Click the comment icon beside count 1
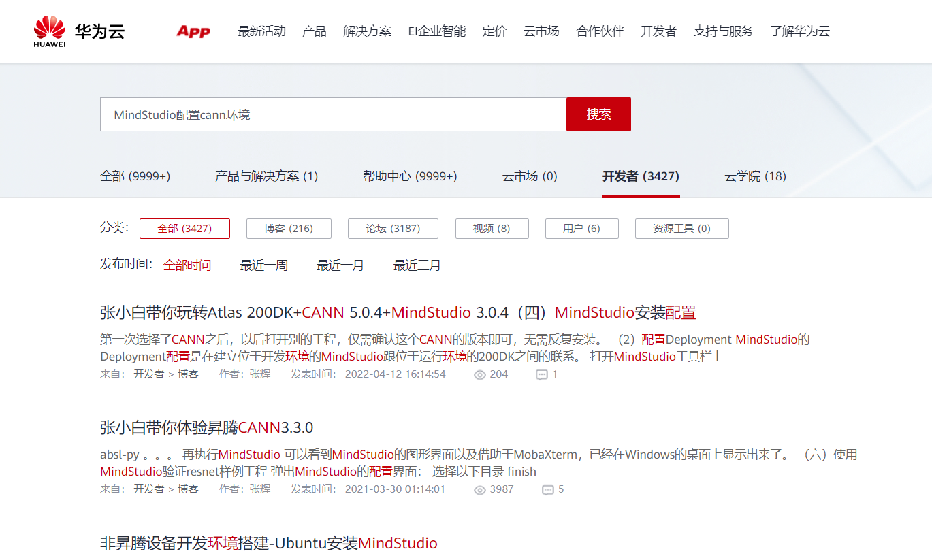The image size is (932, 560). point(542,375)
